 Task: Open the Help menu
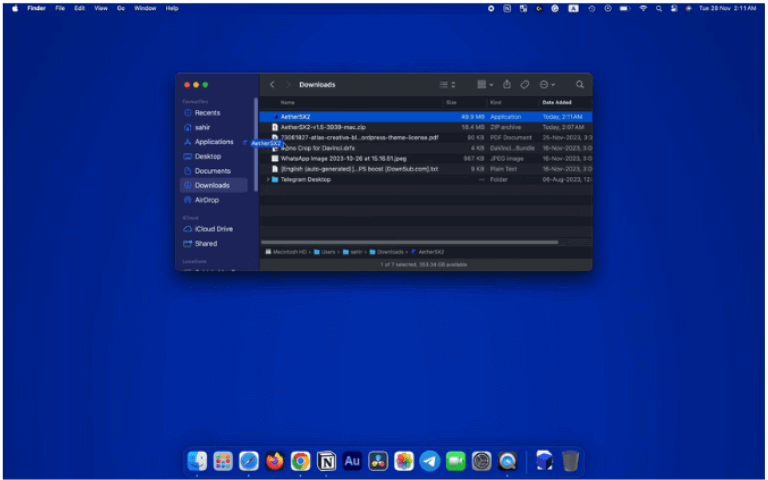(x=172, y=8)
